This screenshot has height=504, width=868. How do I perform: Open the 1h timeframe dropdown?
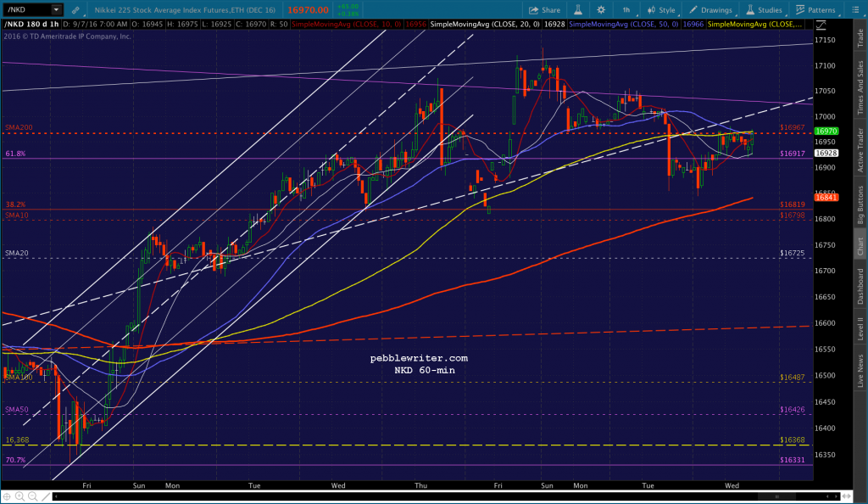click(x=627, y=10)
